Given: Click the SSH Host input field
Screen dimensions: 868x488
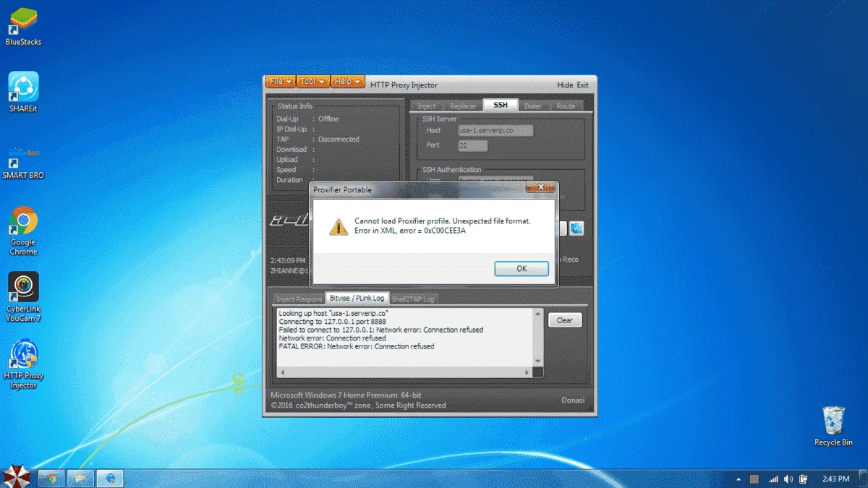Looking at the screenshot, I should pos(495,131).
